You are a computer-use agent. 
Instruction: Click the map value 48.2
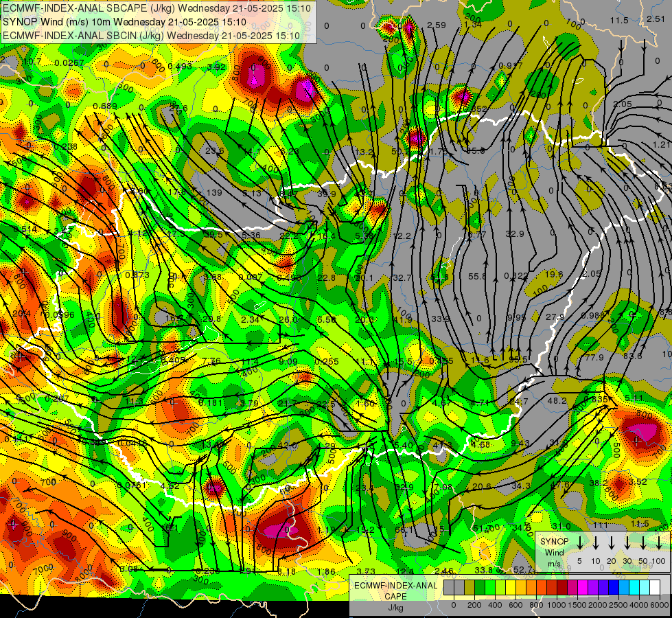click(x=557, y=400)
